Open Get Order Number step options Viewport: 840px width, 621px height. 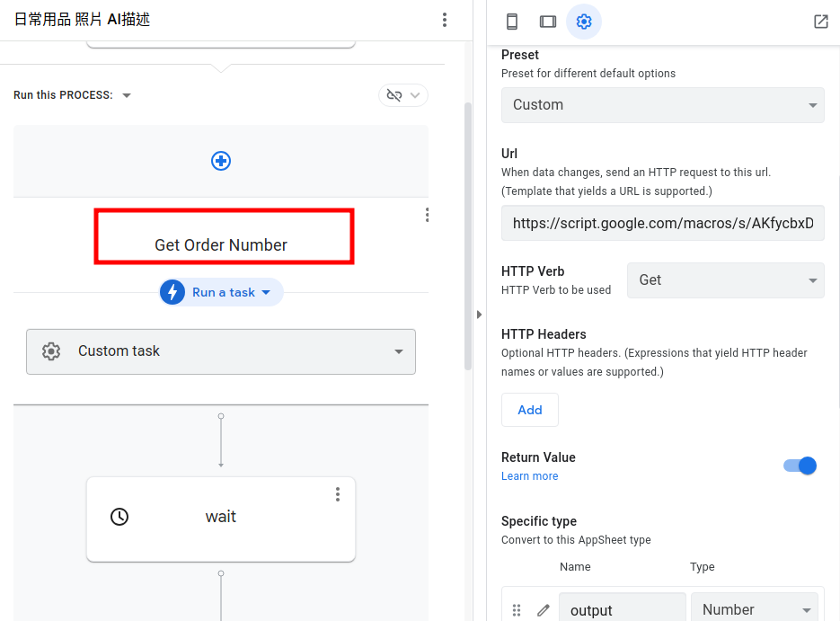pyautogui.click(x=427, y=215)
